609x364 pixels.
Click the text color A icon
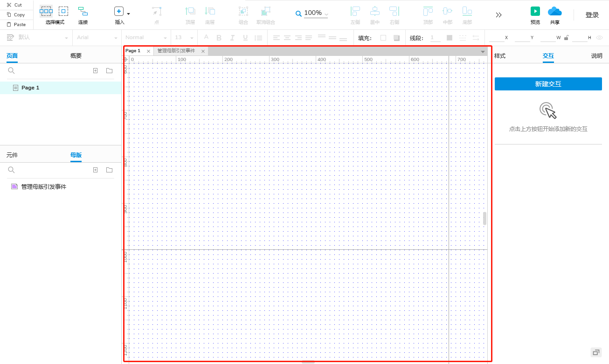[x=206, y=37]
